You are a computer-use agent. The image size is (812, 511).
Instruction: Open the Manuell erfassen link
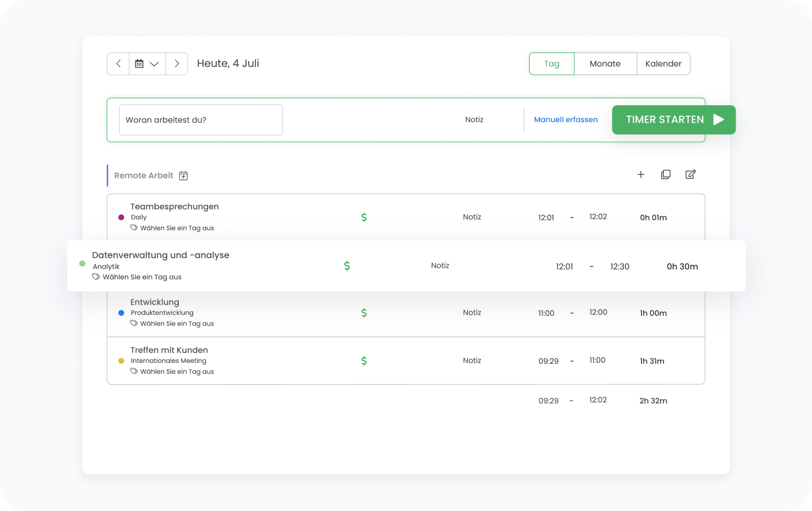coord(566,119)
